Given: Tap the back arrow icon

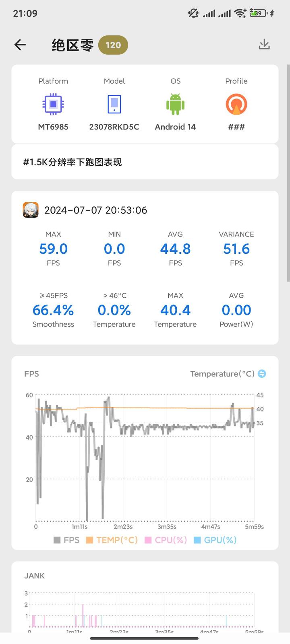Looking at the screenshot, I should [x=20, y=45].
